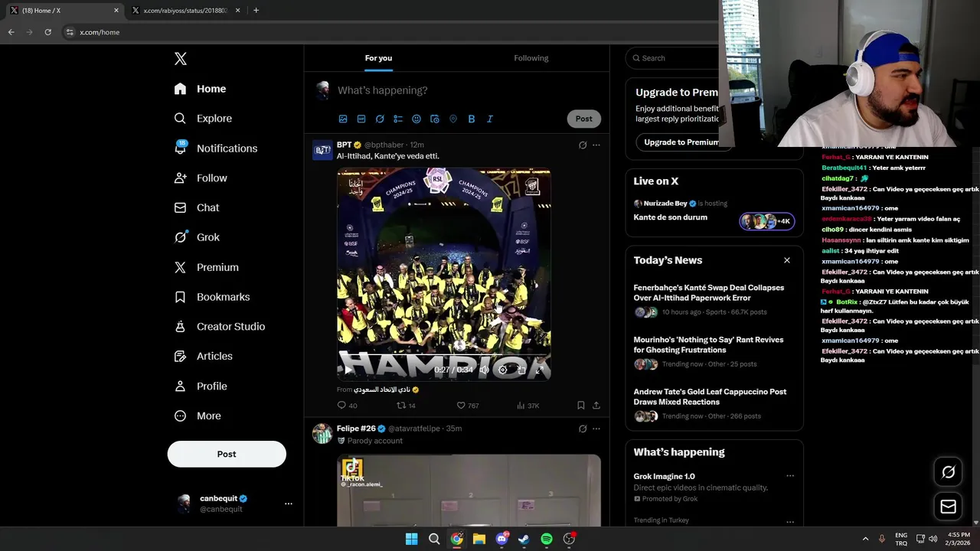Open Fenerbahçe Kanté swap deal news

click(714, 299)
